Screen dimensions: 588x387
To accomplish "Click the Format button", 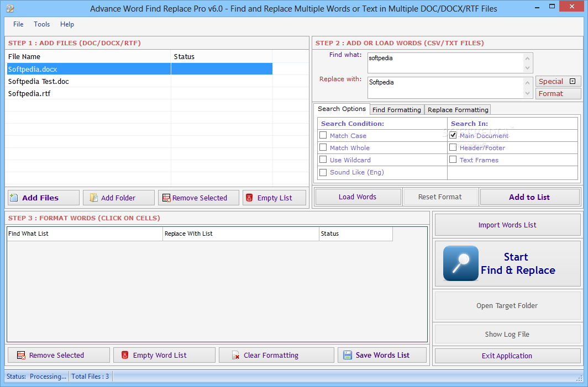I will [x=558, y=94].
